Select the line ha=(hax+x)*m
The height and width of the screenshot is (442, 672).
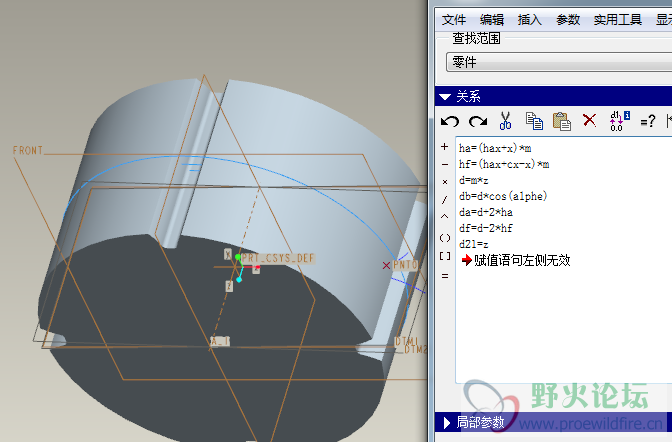tap(495, 148)
